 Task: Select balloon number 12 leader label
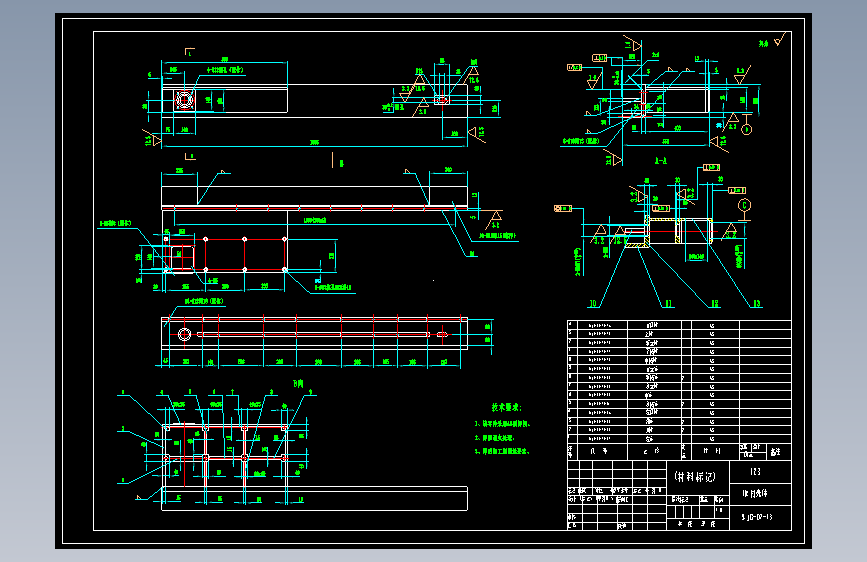pos(715,304)
